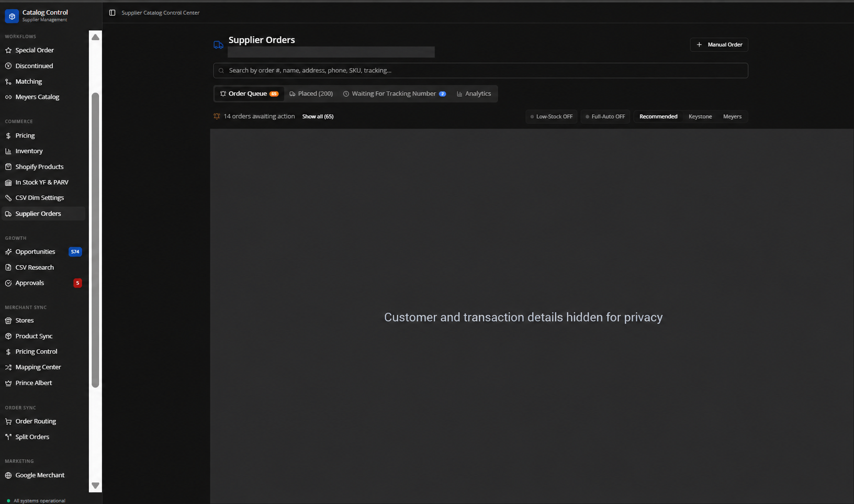This screenshot has height=504, width=854.
Task: Click the Order Routing cart icon
Action: coord(8,421)
